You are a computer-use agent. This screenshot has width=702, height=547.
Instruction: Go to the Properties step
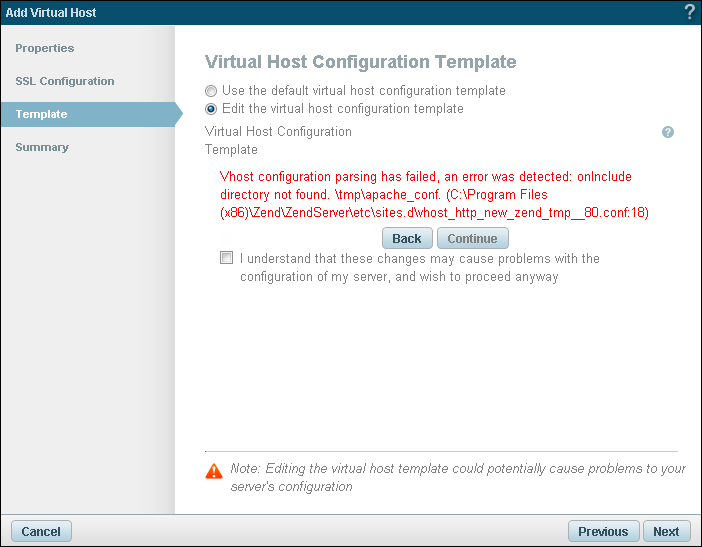pyautogui.click(x=45, y=48)
